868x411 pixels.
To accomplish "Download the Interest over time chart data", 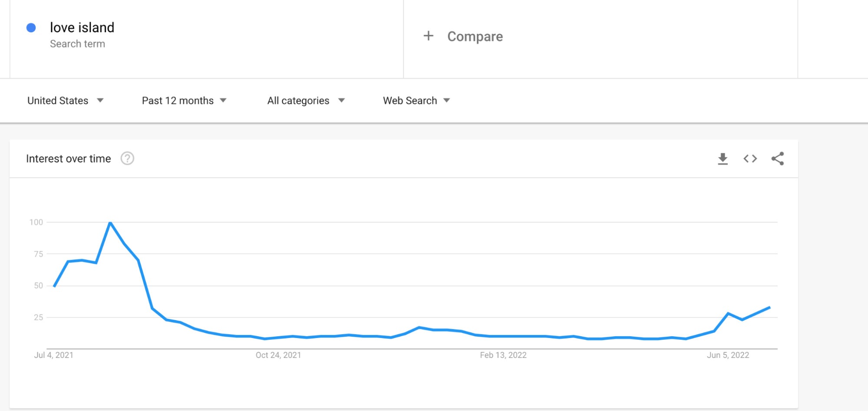I will click(722, 159).
